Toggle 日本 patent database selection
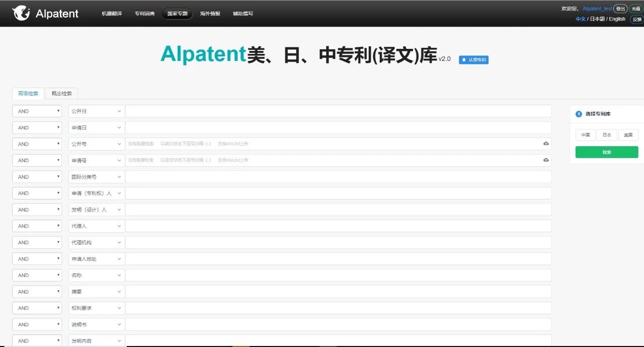The height and width of the screenshot is (347, 644). 607,135
